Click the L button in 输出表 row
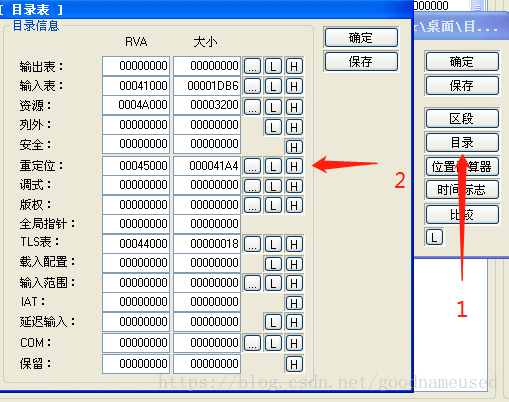The image size is (509, 402). pos(273,66)
